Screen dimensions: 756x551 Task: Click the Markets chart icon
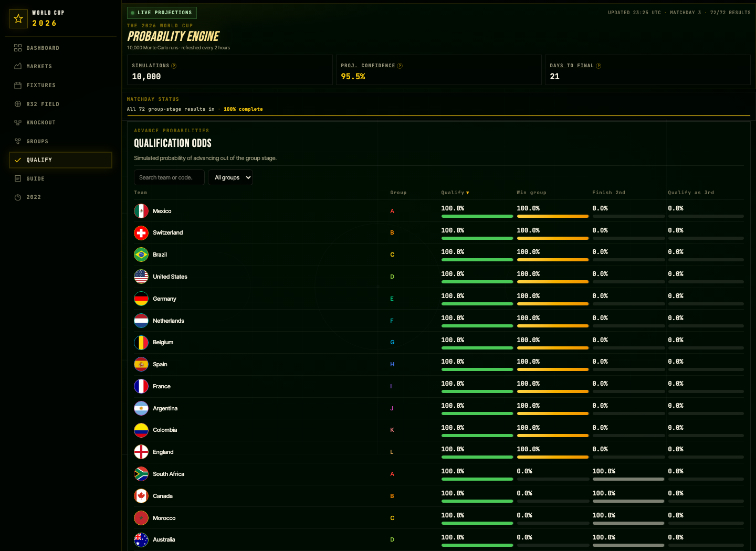pyautogui.click(x=18, y=66)
